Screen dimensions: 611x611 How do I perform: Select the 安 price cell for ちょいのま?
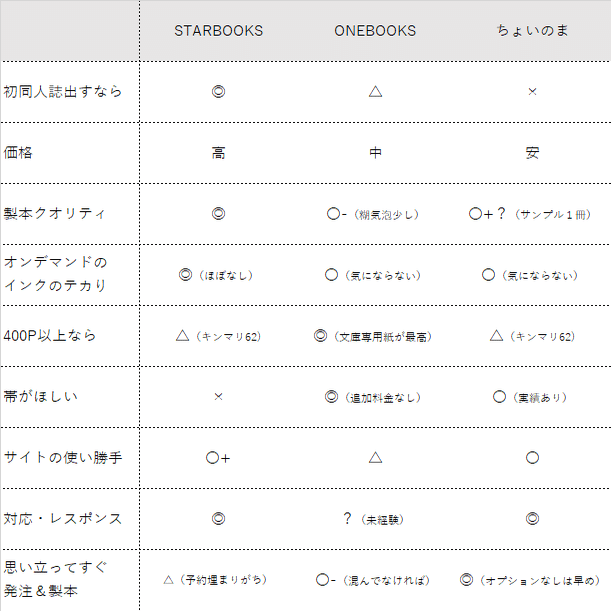[532, 152]
